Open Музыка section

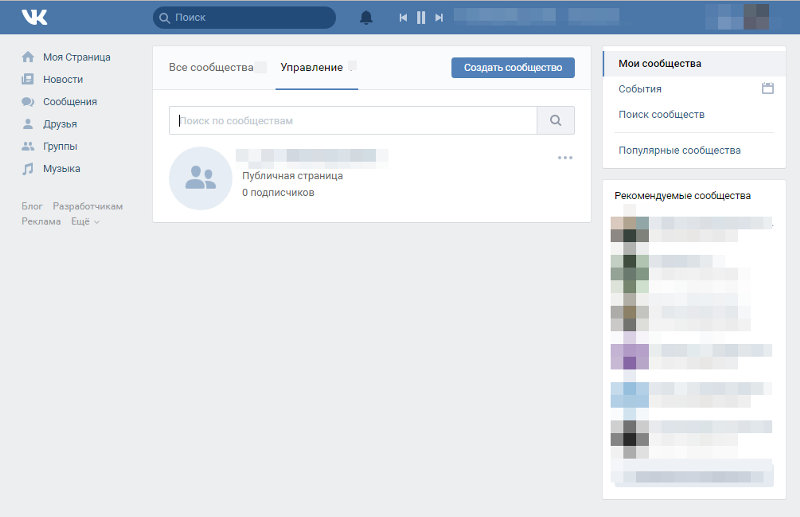point(61,169)
